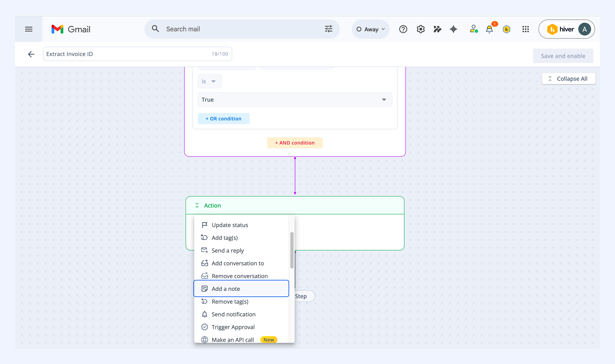This screenshot has width=615, height=364.
Task: Click the Hiver shield icon
Action: (x=506, y=29)
